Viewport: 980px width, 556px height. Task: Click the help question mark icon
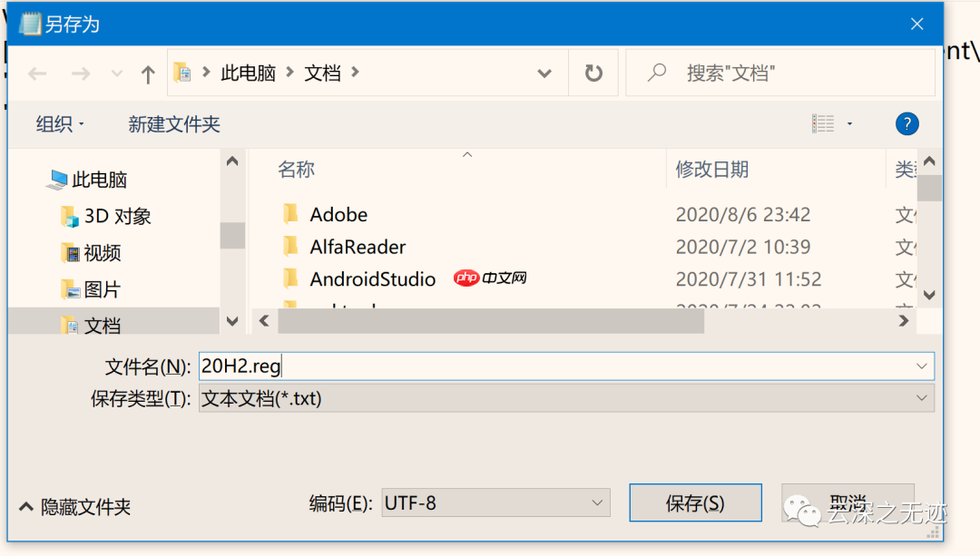coord(906,124)
